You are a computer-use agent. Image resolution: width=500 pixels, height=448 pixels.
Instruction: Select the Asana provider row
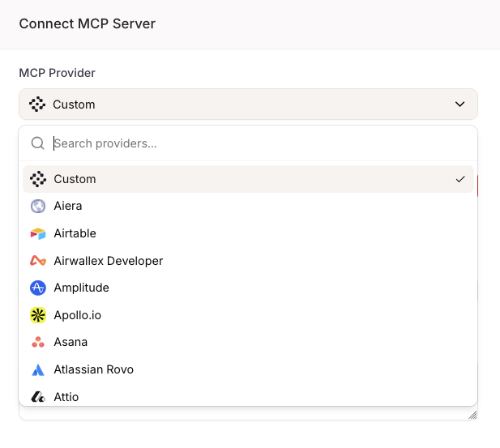[x=248, y=342]
